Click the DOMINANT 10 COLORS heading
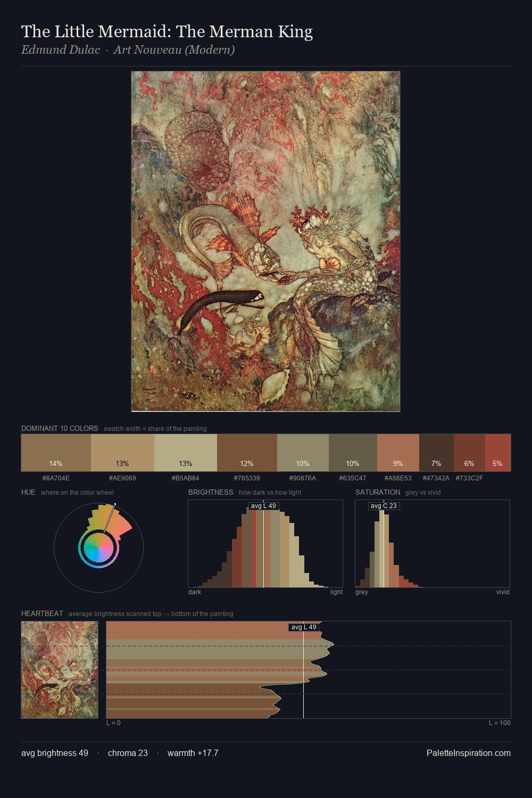Screen dimensions: 532x798 [60, 428]
